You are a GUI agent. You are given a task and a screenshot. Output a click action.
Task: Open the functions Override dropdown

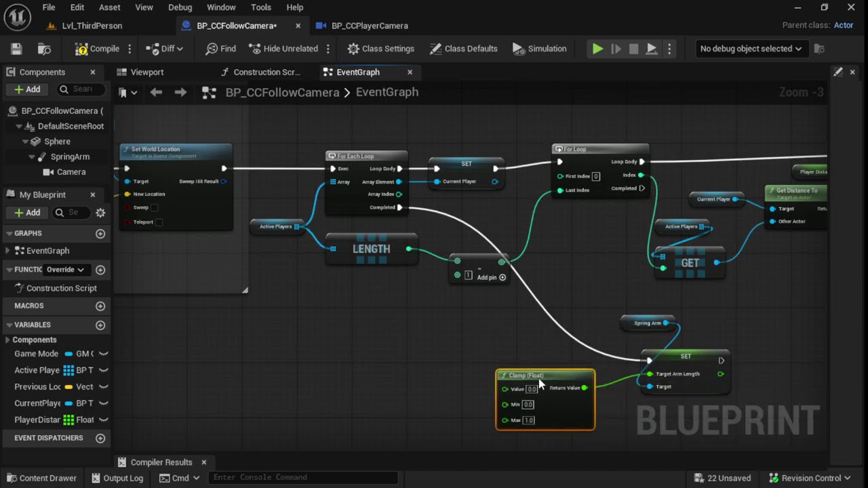tap(65, 270)
